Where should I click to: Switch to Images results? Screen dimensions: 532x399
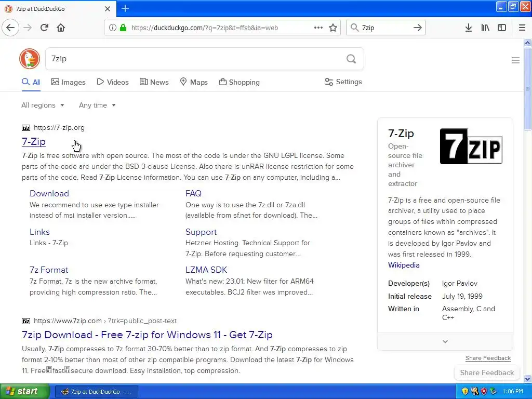[x=68, y=82]
